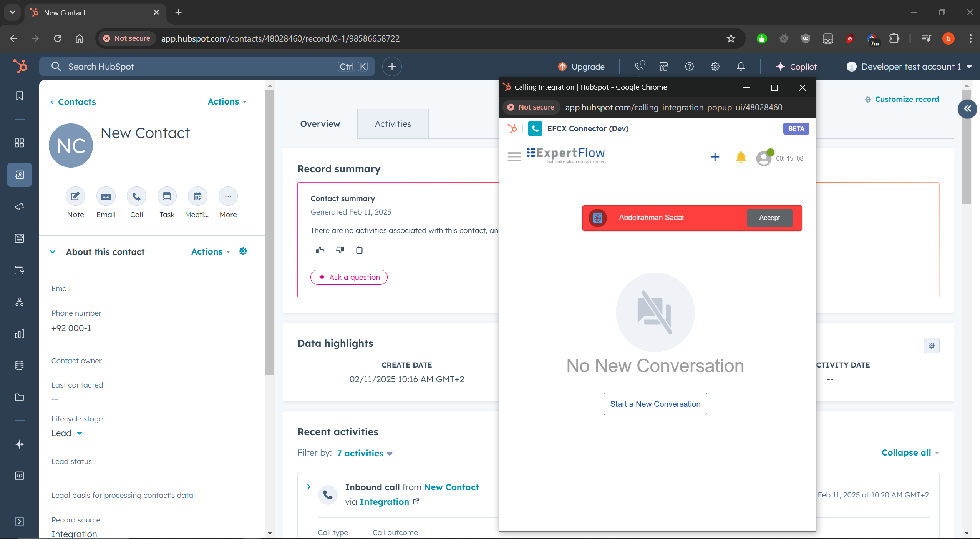Click HubSpot marketplace icon in top bar
The width and height of the screenshot is (980, 539).
[x=663, y=67]
